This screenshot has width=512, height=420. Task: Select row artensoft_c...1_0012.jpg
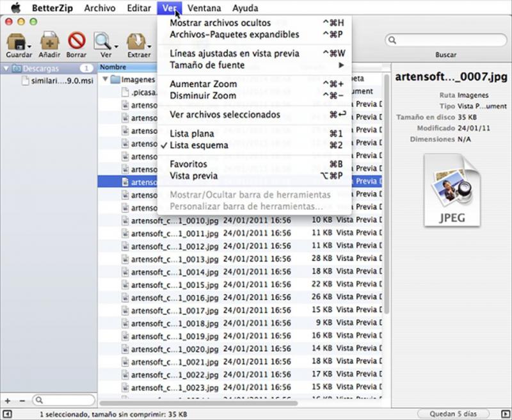240,246
